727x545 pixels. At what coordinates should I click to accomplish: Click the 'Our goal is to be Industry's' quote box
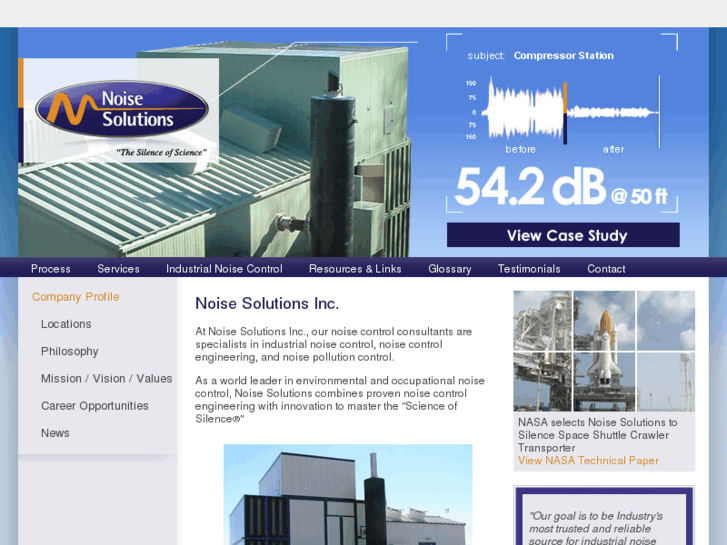[x=604, y=516]
